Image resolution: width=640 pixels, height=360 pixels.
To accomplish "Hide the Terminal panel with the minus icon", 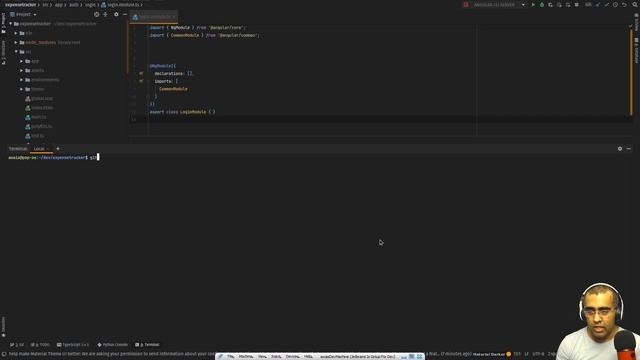I will click(x=629, y=149).
